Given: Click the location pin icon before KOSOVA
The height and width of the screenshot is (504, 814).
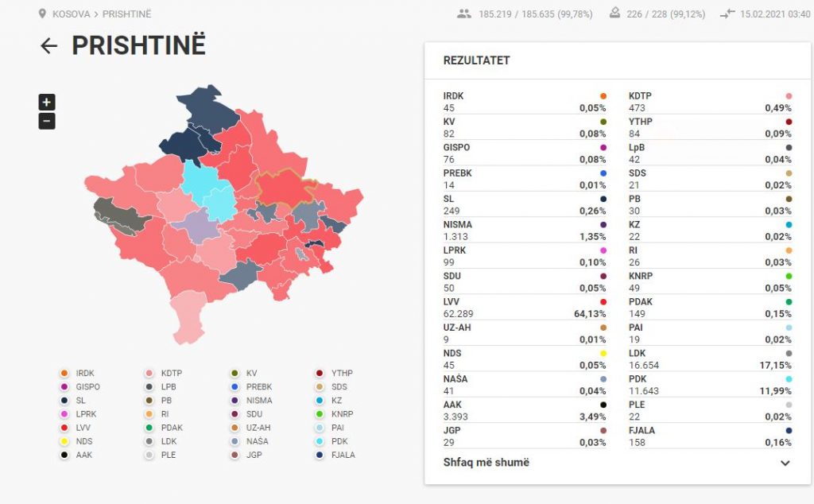Looking at the screenshot, I should coord(42,14).
